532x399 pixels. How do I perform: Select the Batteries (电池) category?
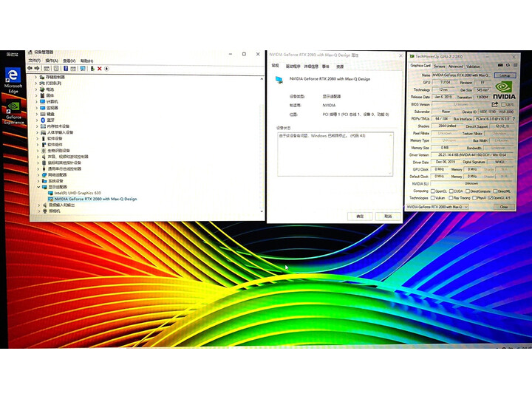click(47, 89)
